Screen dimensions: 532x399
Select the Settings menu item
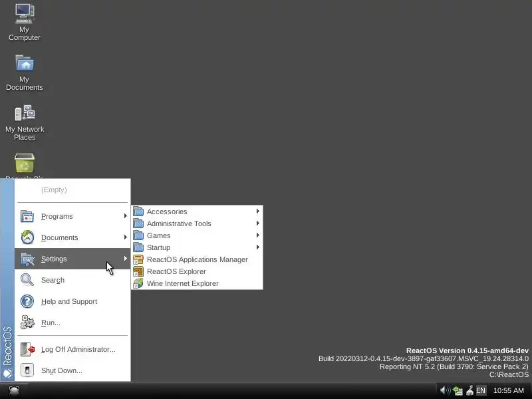pos(72,259)
